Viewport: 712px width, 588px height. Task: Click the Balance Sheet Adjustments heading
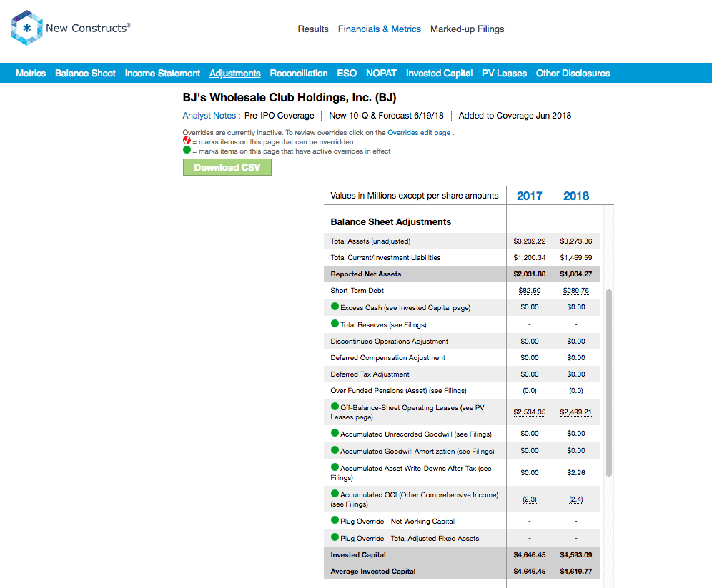390,222
